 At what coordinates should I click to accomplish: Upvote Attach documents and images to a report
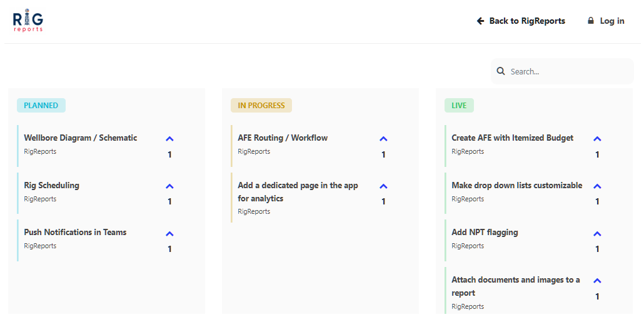598,281
